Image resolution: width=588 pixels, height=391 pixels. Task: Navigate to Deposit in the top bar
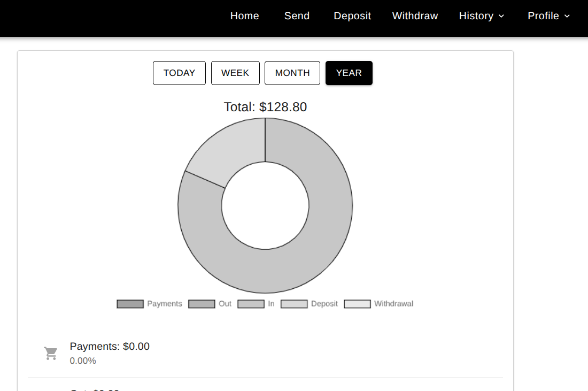[352, 16]
